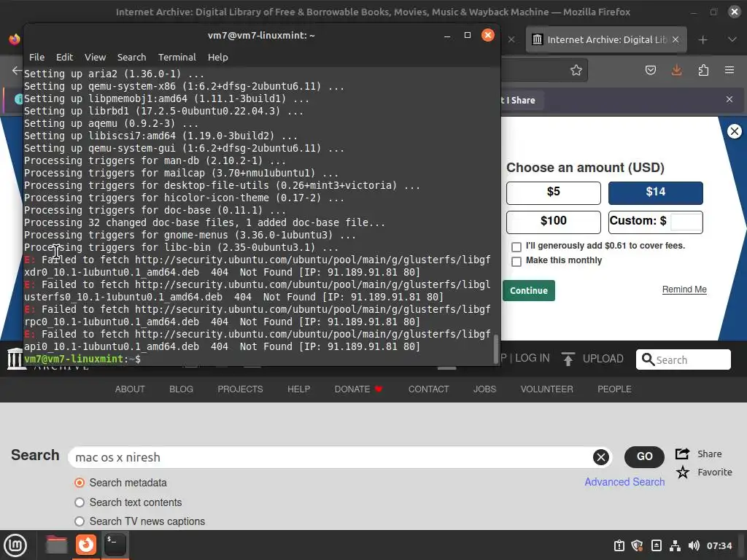Open the Terminal menu
The height and width of the screenshot is (560, 747).
point(177,57)
